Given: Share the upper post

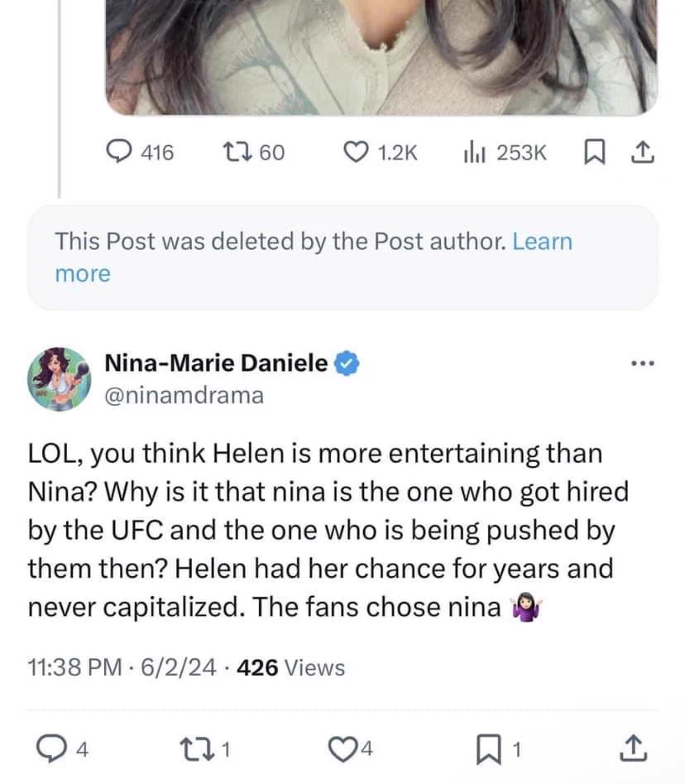Looking at the screenshot, I should pos(643,152).
